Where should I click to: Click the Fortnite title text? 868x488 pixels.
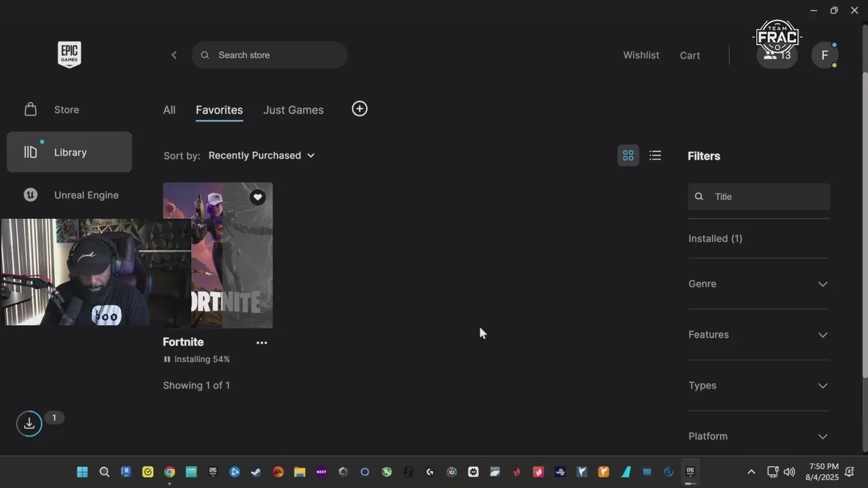(x=183, y=342)
